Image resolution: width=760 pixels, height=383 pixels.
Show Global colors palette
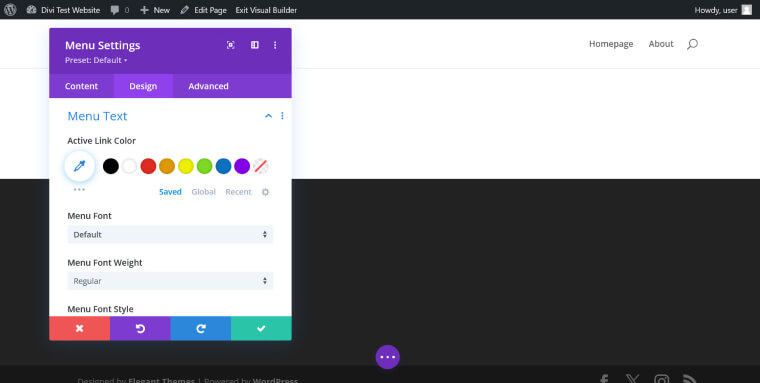click(204, 192)
